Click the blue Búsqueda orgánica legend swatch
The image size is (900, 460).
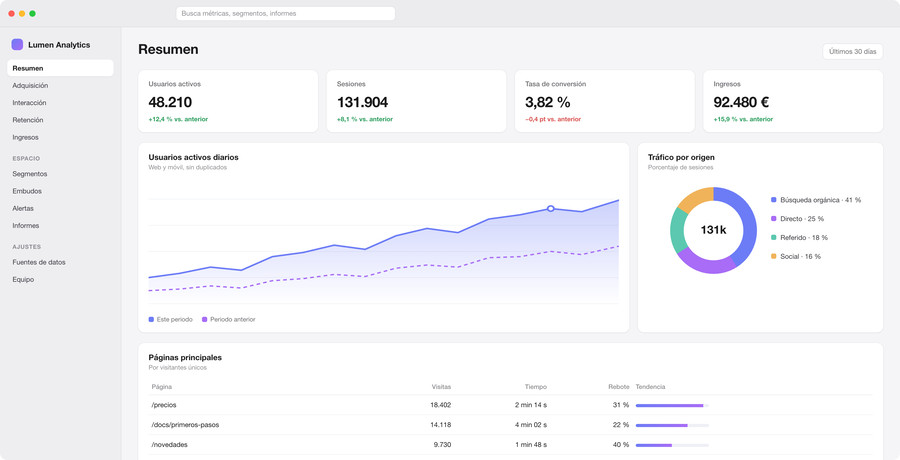[x=774, y=200]
